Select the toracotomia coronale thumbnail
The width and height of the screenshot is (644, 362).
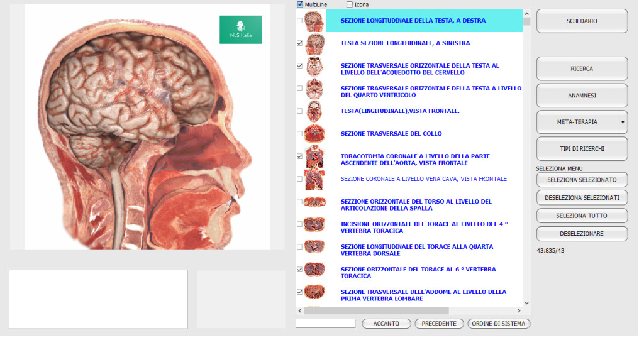(314, 156)
